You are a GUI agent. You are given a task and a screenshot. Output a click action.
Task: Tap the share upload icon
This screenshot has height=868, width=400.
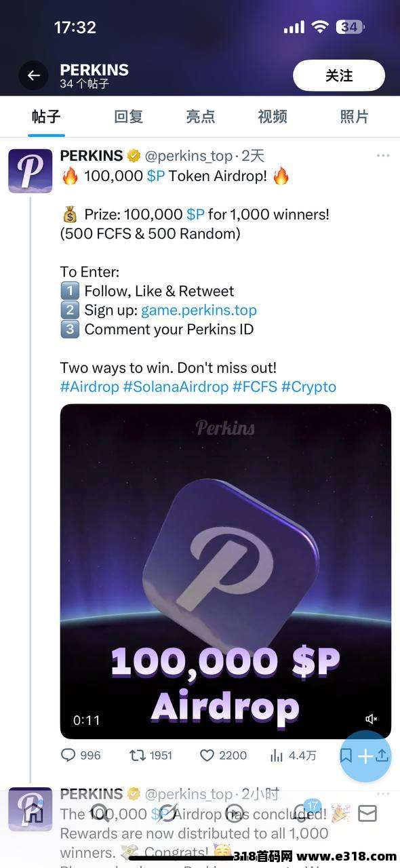point(382,755)
